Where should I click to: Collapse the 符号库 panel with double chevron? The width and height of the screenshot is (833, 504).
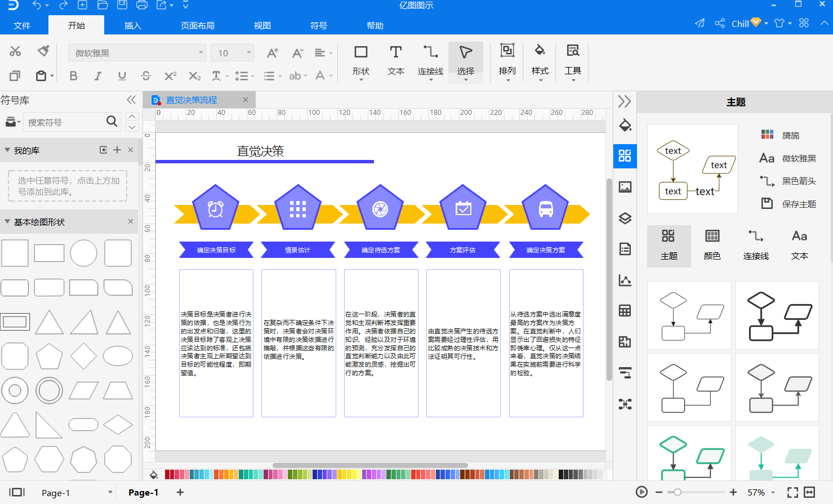pyautogui.click(x=131, y=100)
